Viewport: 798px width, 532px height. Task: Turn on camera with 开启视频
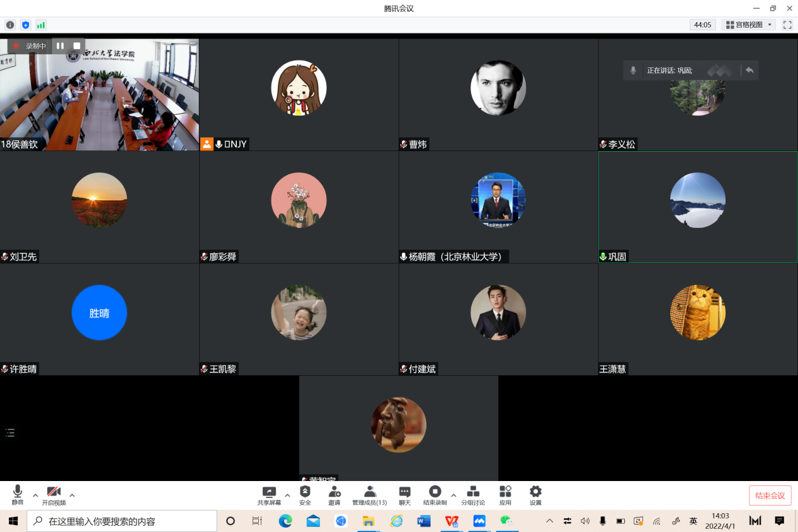54,495
